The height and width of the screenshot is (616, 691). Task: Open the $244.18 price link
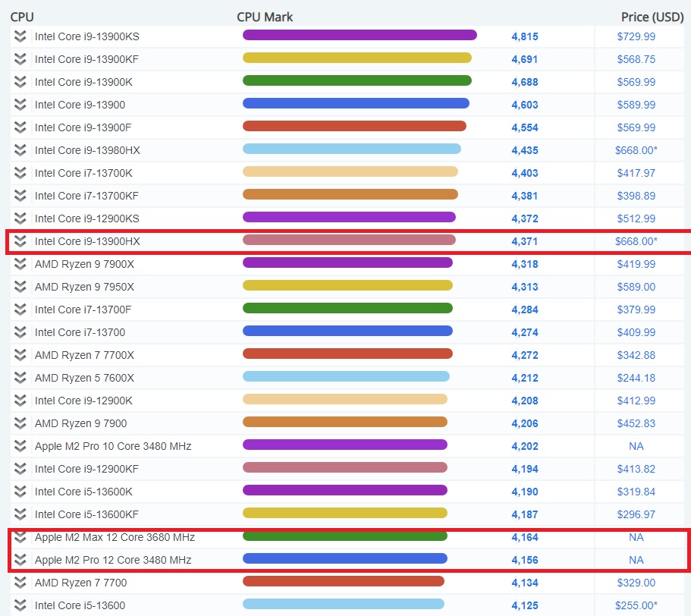click(636, 378)
